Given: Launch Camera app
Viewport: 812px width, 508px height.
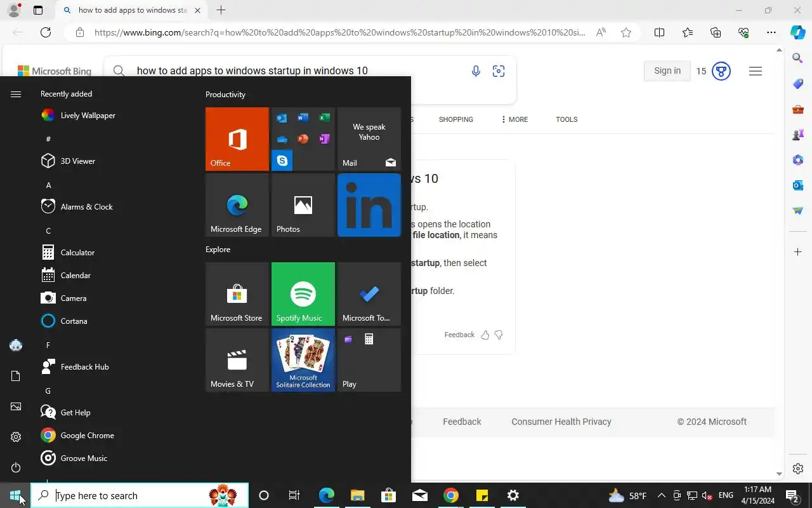Looking at the screenshot, I should point(114,298).
